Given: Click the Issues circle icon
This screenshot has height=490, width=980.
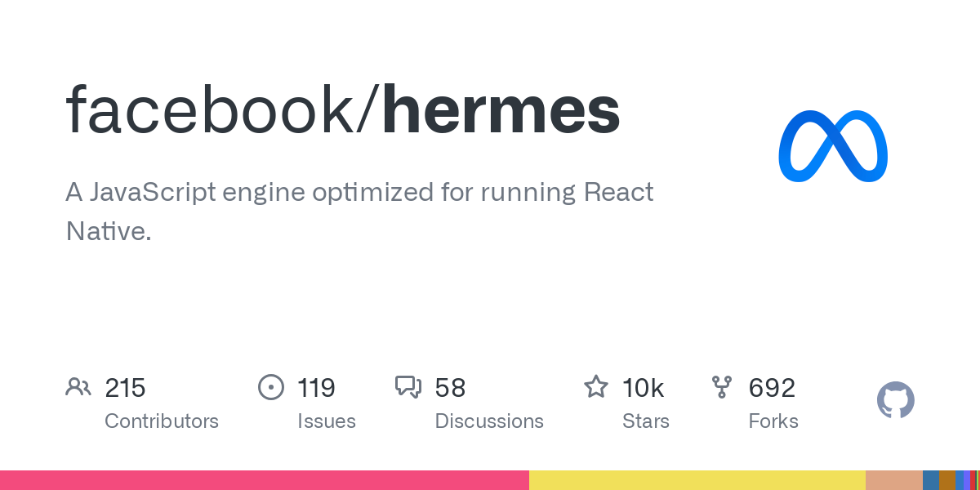Looking at the screenshot, I should coord(270,387).
